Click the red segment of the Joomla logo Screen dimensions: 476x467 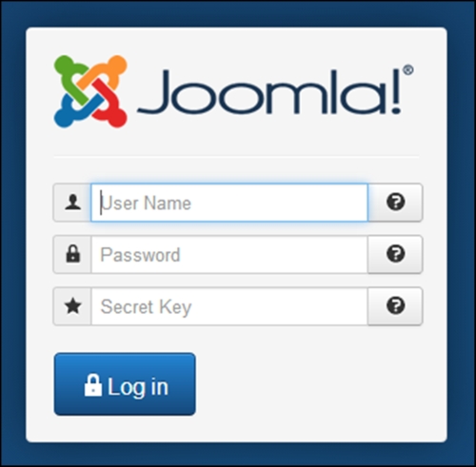tap(111, 107)
